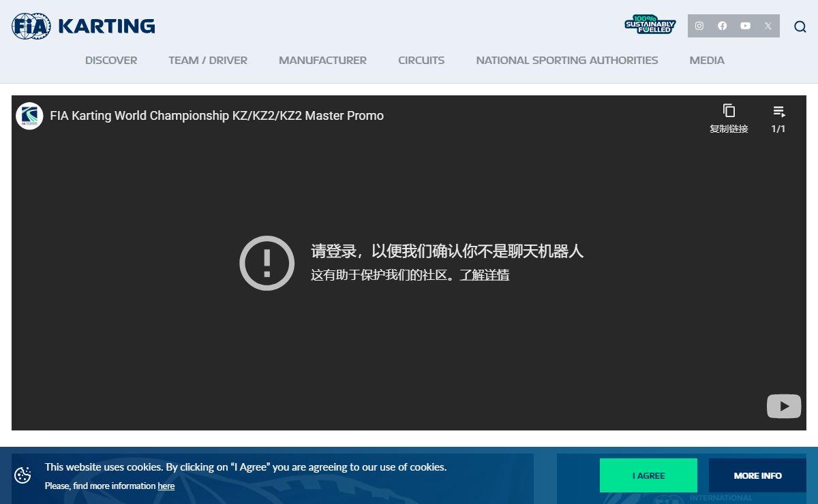Open the 了解详情 learn more link
Viewport: 818px width, 504px height.
click(x=484, y=275)
